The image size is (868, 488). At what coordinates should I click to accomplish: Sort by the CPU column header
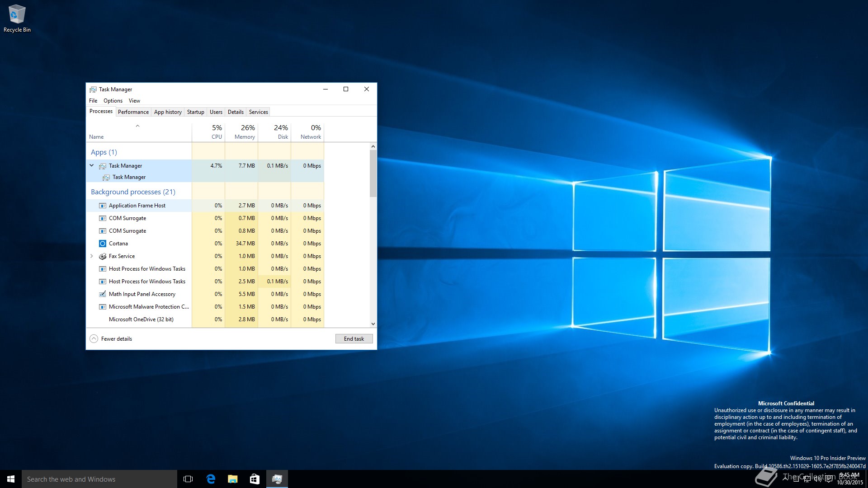pos(208,132)
